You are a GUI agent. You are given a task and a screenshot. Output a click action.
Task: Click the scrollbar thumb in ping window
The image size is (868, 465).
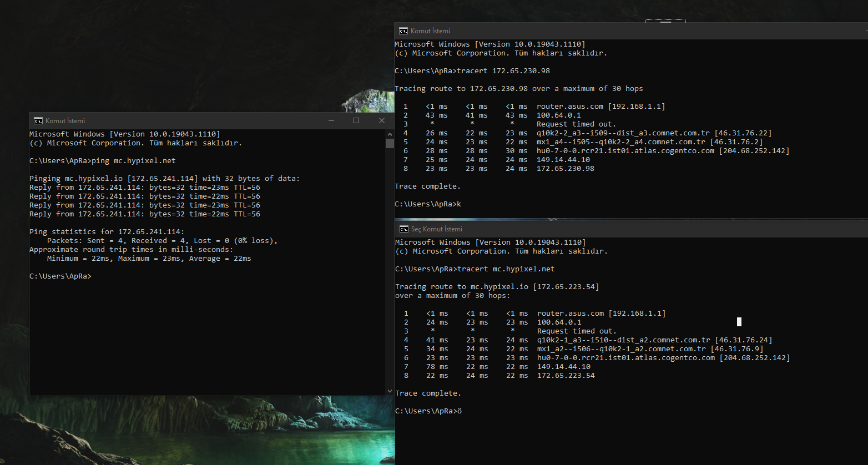390,143
